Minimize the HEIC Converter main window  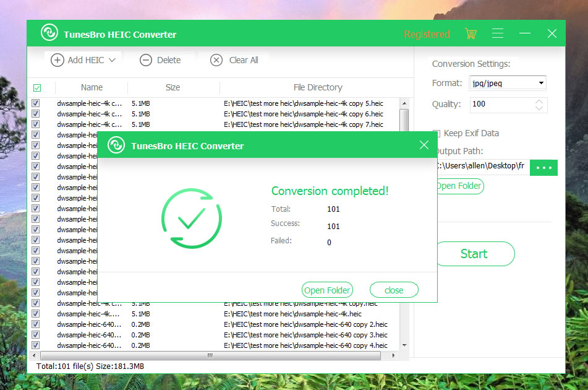click(525, 33)
